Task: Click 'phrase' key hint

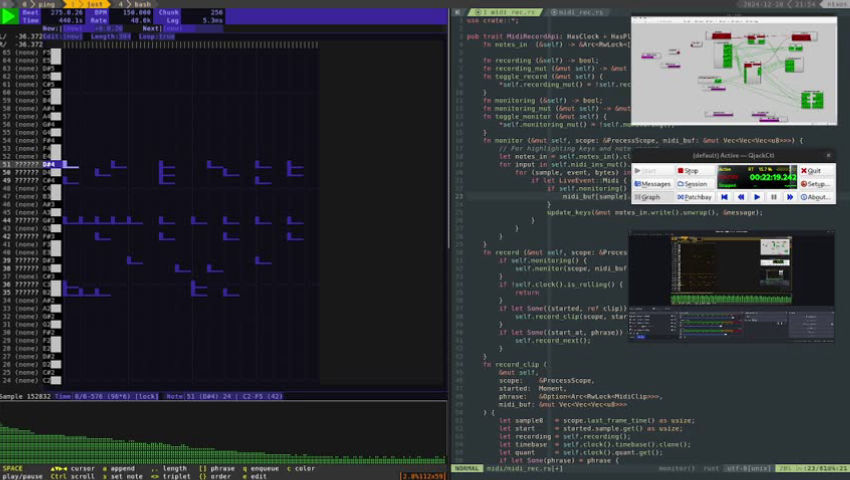Action: 222,469
